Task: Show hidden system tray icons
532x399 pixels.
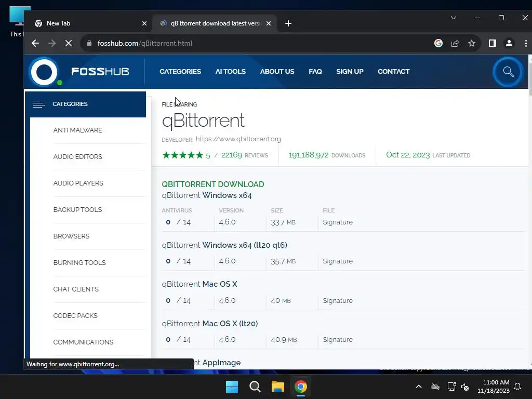Action: (x=419, y=387)
